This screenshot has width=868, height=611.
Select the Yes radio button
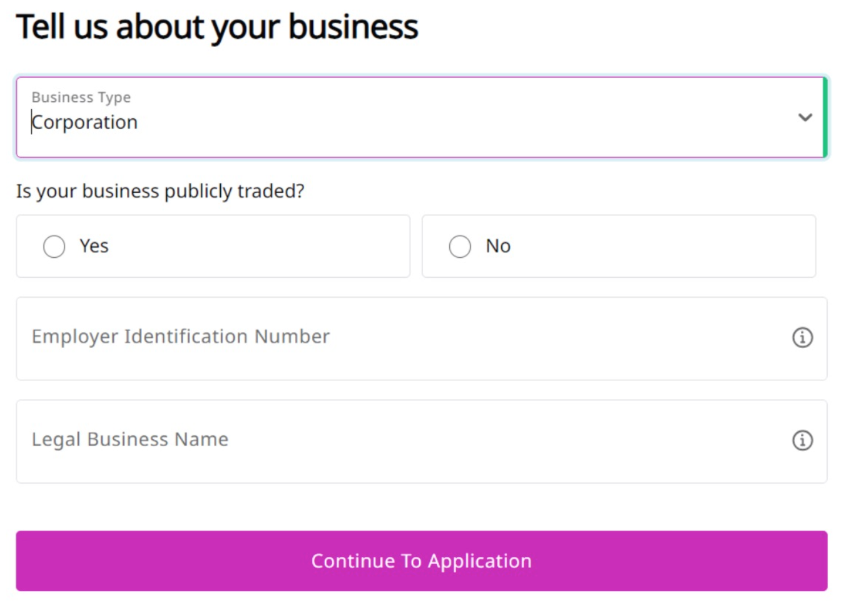(x=54, y=246)
